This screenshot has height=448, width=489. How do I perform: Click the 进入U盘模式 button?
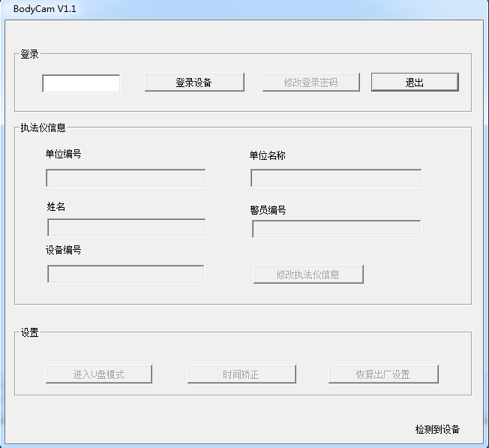pyautogui.click(x=99, y=374)
